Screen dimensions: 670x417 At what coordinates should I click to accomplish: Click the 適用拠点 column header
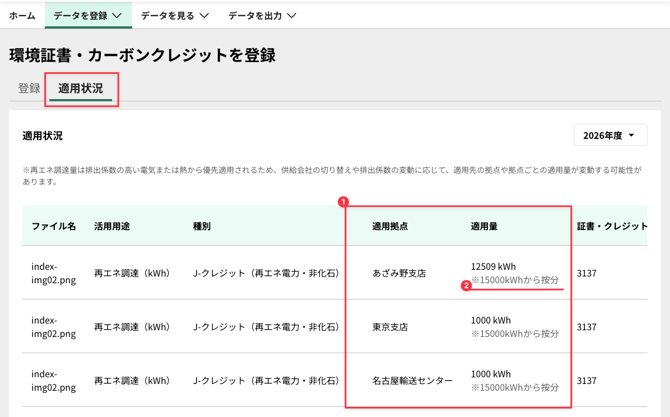click(x=390, y=226)
